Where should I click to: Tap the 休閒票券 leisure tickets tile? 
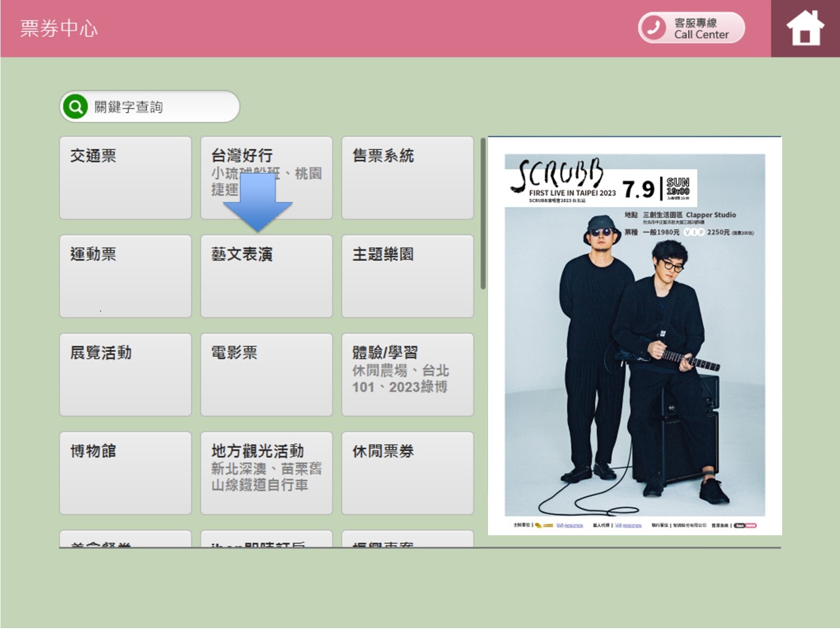click(x=407, y=473)
